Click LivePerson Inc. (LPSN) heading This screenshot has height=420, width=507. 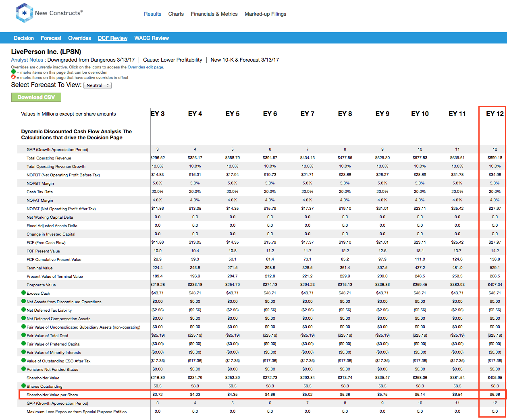coord(46,52)
